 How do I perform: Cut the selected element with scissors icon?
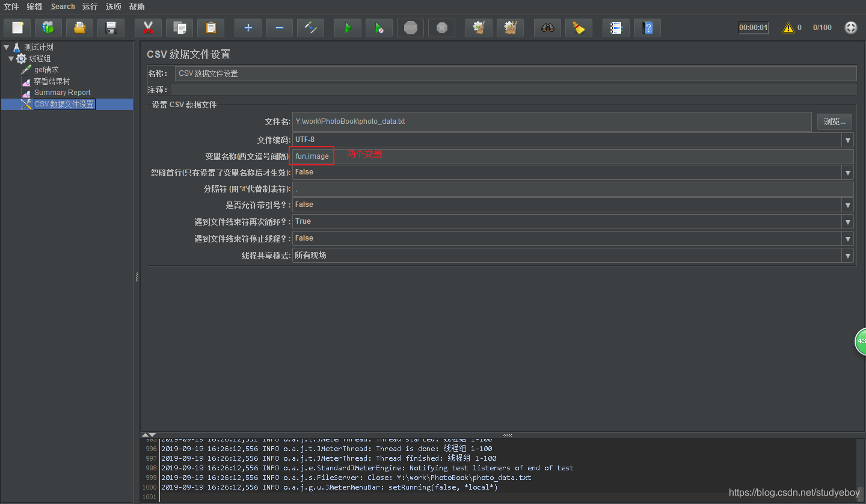(148, 28)
